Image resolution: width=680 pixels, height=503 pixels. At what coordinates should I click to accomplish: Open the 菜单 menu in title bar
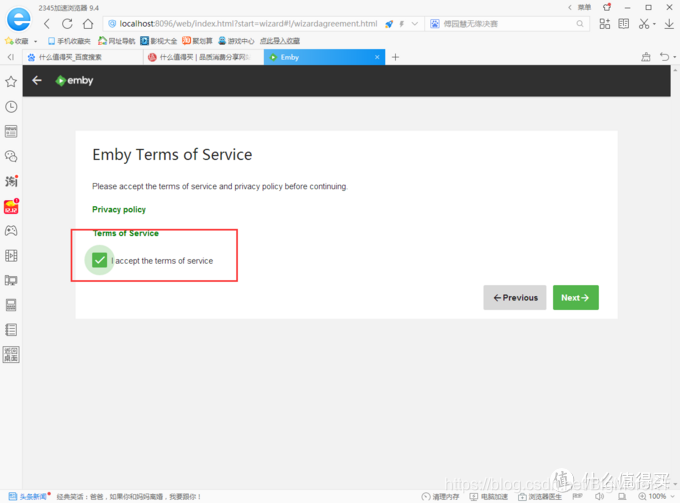pyautogui.click(x=584, y=7)
